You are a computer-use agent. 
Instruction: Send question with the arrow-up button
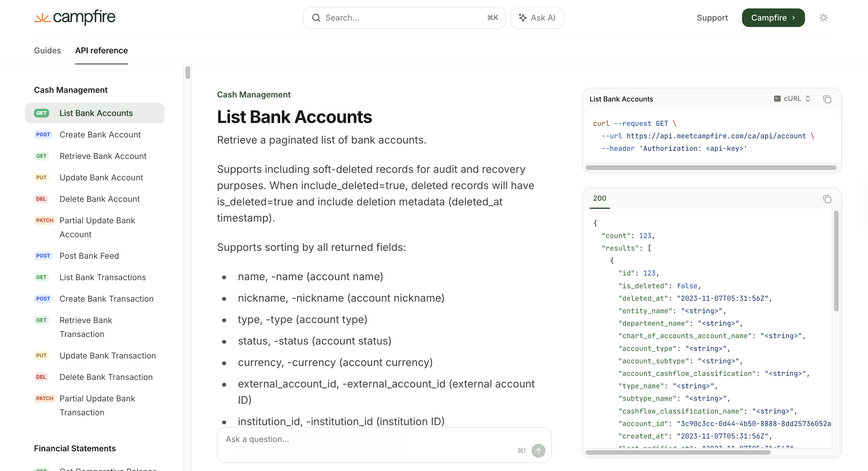[538, 450]
